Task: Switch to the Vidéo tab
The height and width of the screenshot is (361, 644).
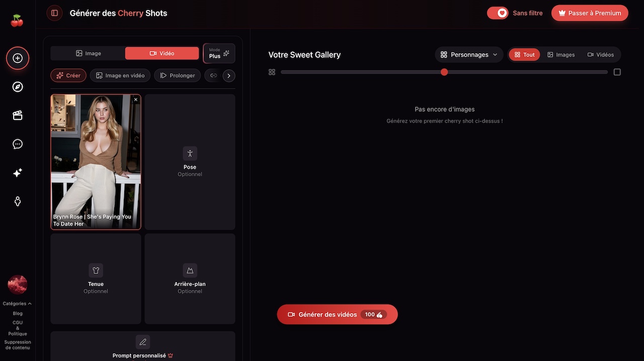Action: click(x=162, y=53)
